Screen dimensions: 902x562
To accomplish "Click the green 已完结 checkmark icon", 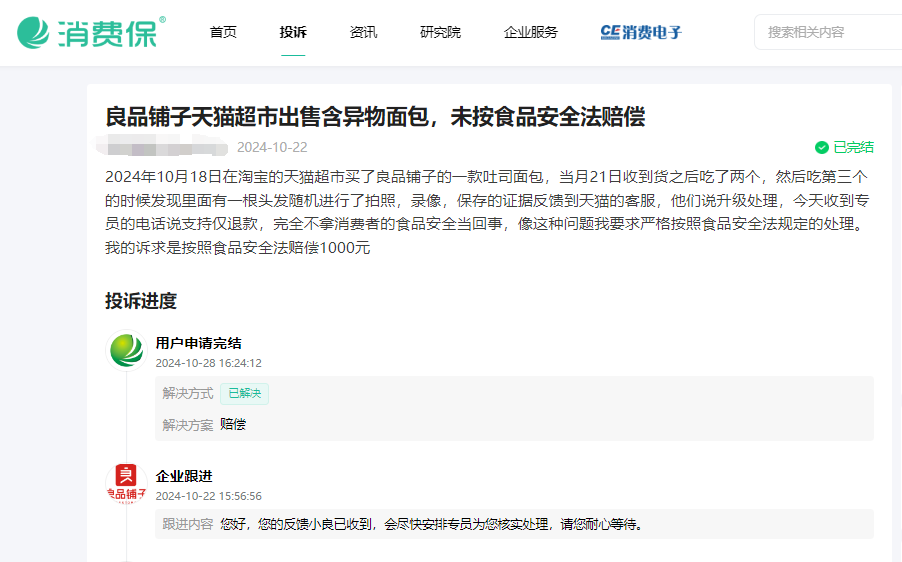I will [821, 148].
